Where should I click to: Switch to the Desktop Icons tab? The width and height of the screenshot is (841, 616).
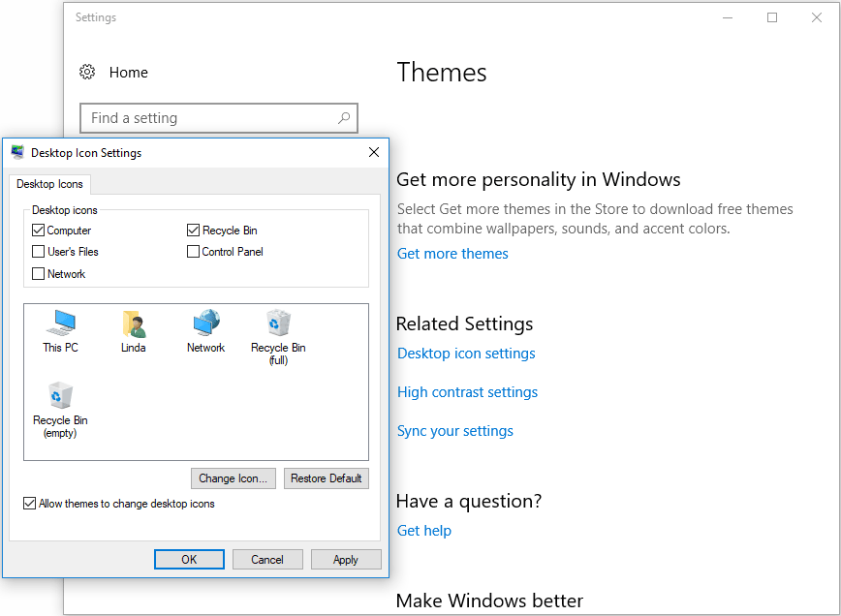coord(49,184)
